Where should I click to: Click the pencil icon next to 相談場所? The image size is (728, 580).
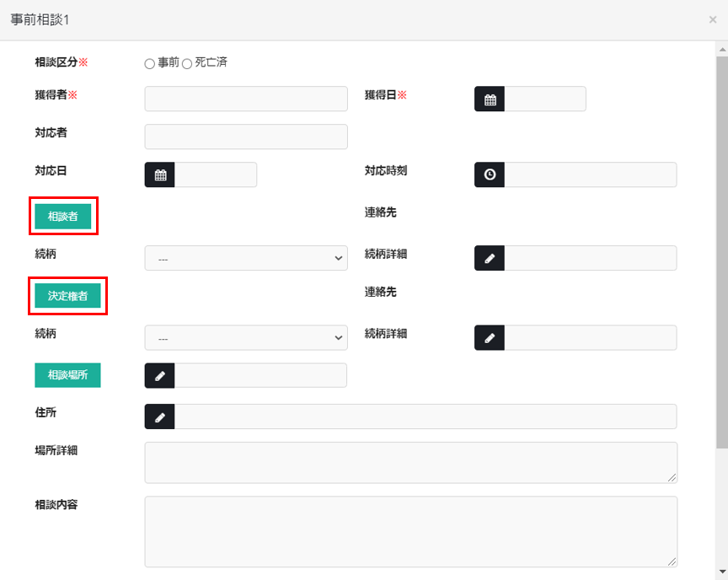[x=159, y=375]
